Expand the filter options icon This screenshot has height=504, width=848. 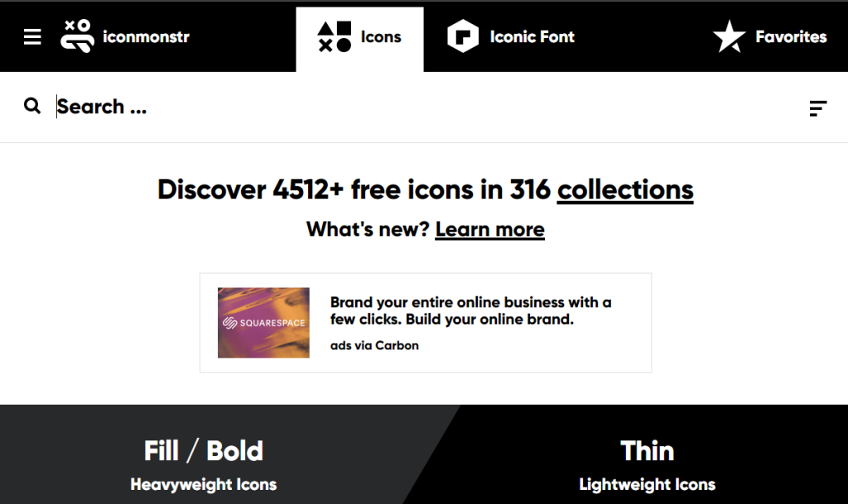pyautogui.click(x=817, y=108)
